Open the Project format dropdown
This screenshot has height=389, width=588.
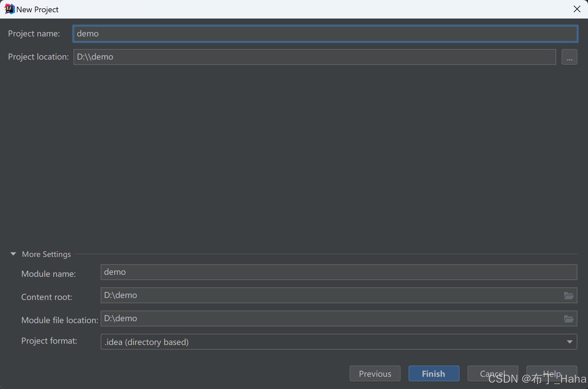tap(339, 342)
